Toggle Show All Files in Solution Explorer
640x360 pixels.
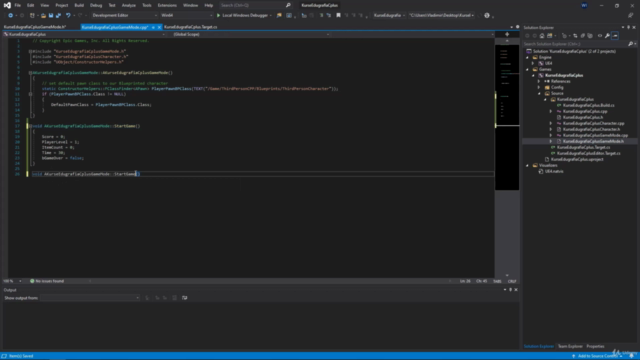point(590,36)
